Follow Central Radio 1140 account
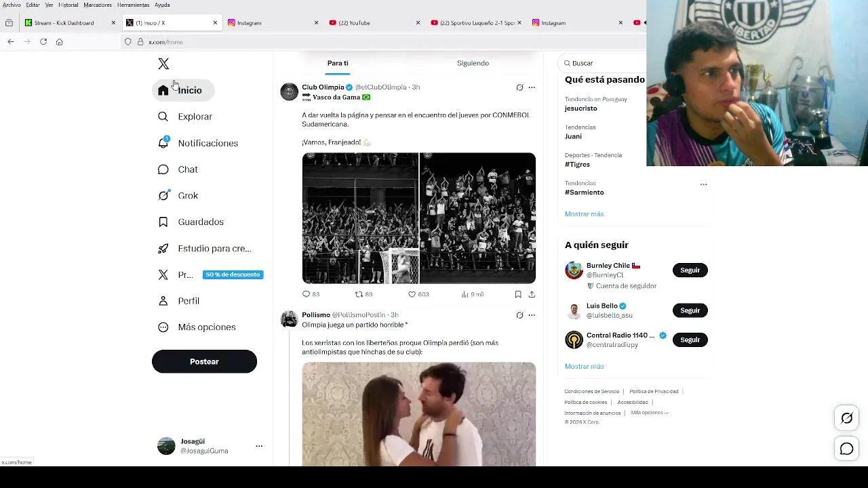868x488 pixels. 690,340
